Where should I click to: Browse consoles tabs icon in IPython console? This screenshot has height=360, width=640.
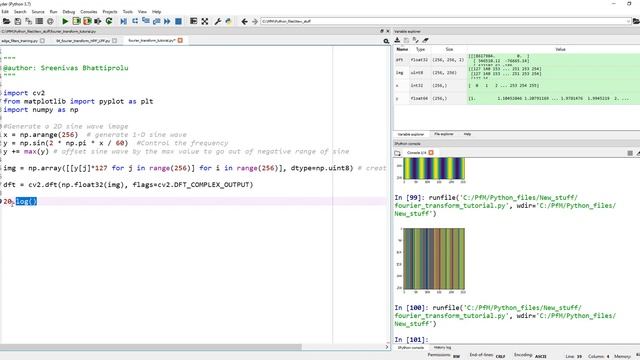(398, 153)
